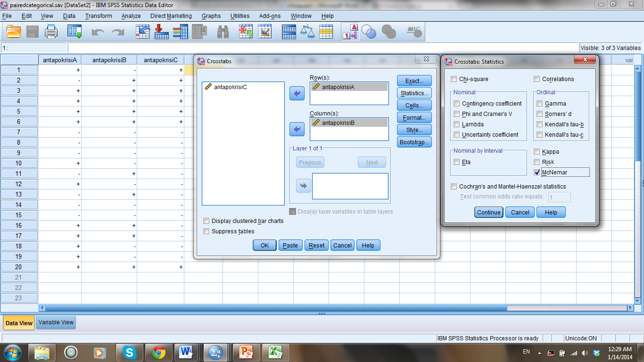Click the Run descriptive statistics icon
This screenshot has width=644, height=362.
coord(200,32)
